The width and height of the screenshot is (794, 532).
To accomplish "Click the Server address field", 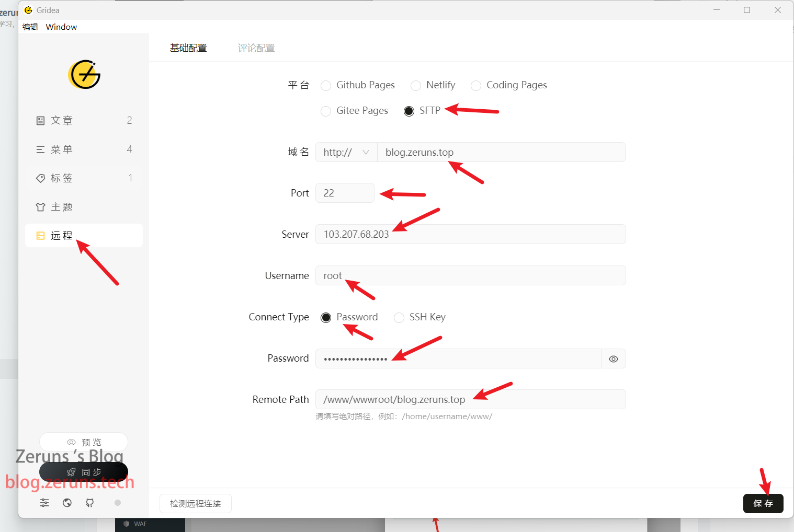I will (x=470, y=234).
